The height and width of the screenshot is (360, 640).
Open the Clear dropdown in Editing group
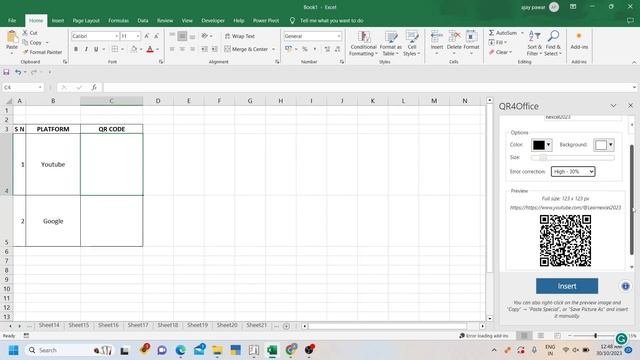point(500,52)
